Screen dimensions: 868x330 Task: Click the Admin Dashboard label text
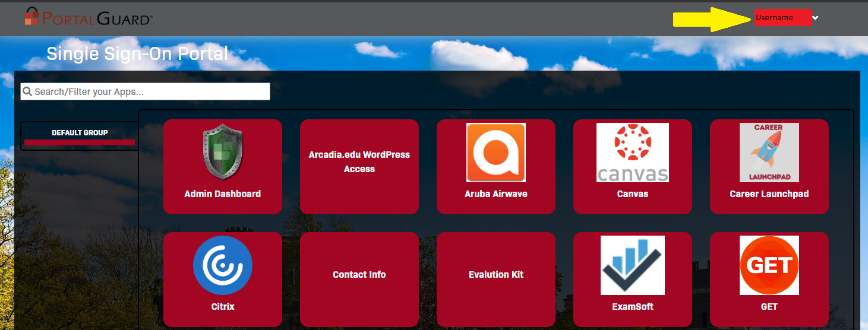pyautogui.click(x=223, y=194)
